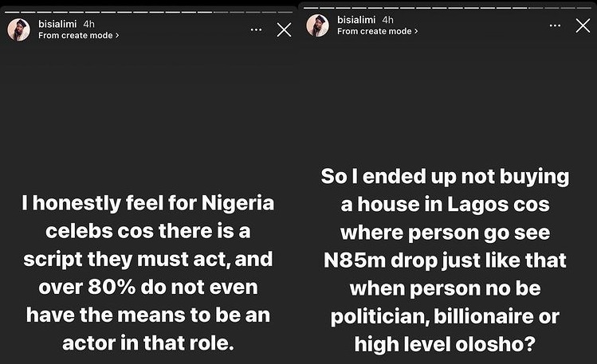Click the 4h timestamp on the left story
Screen dimensions: 597x364
click(x=88, y=24)
